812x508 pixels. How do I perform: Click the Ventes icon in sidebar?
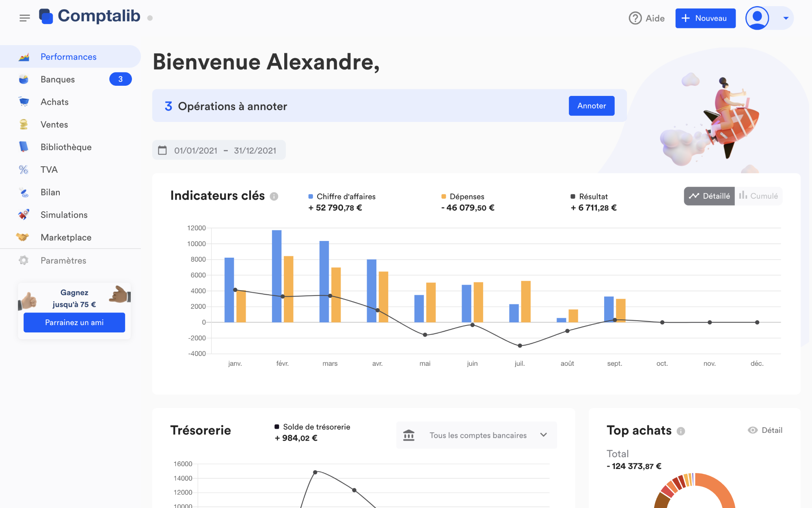pyautogui.click(x=24, y=124)
